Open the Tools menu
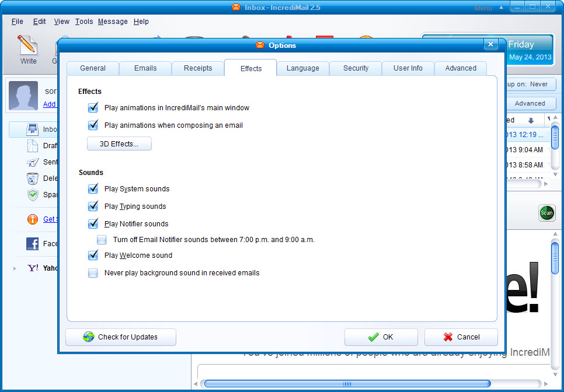564x392 pixels. 84,22
